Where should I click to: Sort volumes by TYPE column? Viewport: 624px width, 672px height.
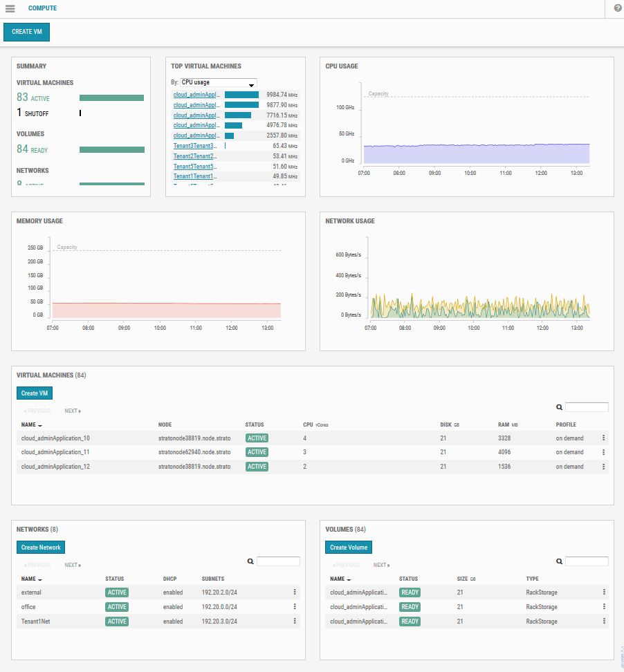(x=532, y=579)
